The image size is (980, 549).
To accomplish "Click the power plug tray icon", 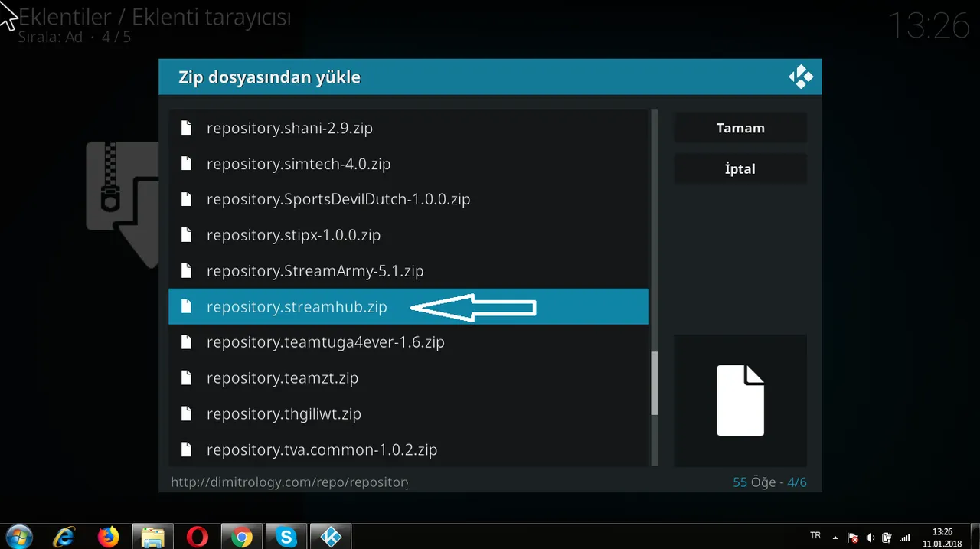I will pos(887,537).
